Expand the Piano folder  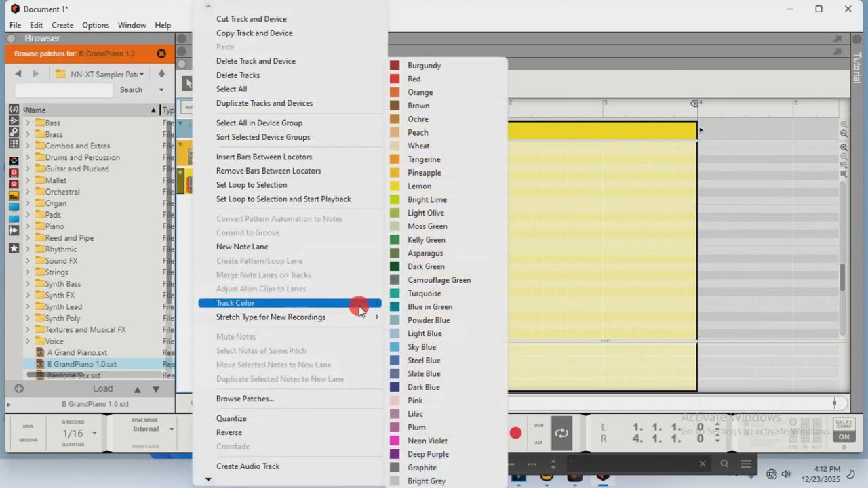28,226
